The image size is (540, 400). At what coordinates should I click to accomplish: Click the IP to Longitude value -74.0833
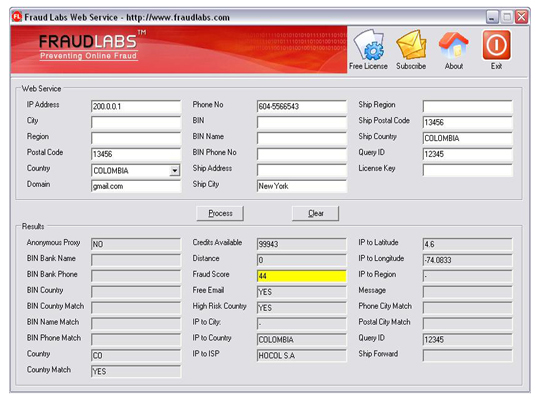tap(467, 260)
